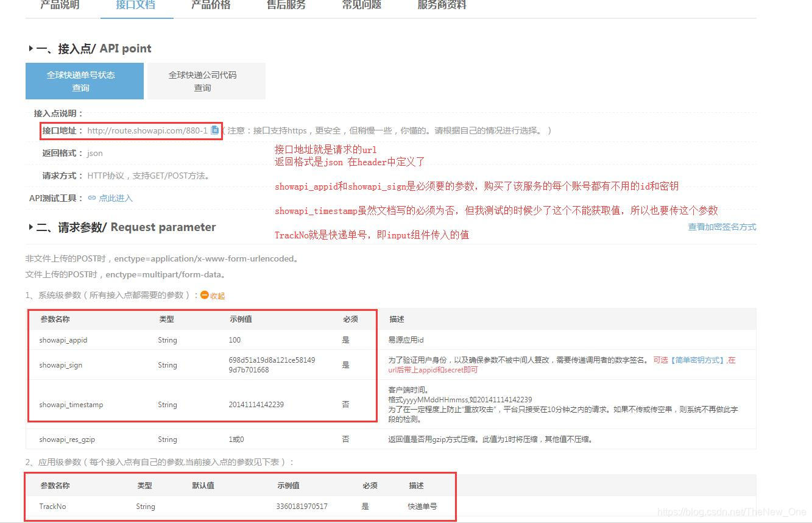Click example value 3360181970517

tap(302, 507)
